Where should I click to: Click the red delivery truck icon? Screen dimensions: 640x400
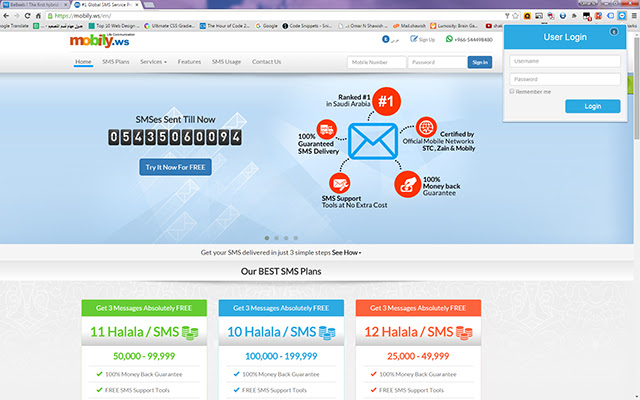[327, 130]
